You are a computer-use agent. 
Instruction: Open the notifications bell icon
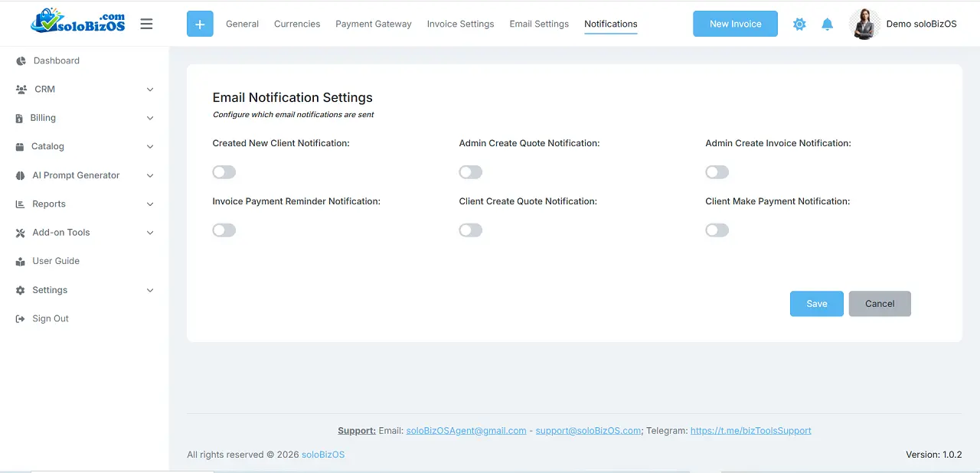pyautogui.click(x=827, y=24)
